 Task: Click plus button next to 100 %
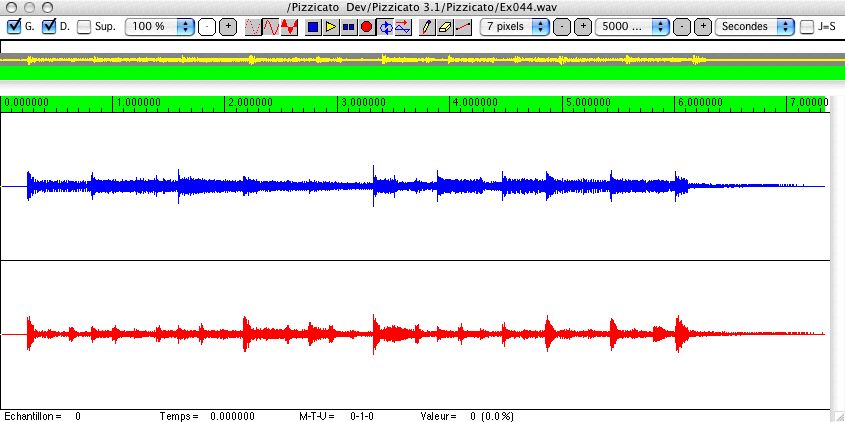tap(228, 27)
